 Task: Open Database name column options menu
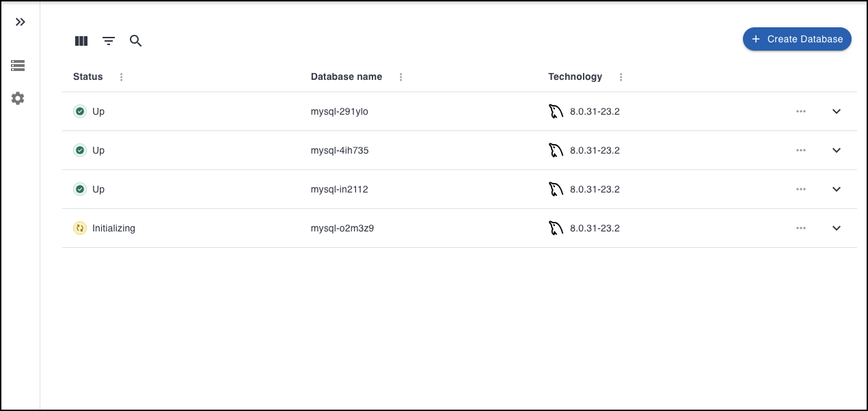tap(401, 77)
